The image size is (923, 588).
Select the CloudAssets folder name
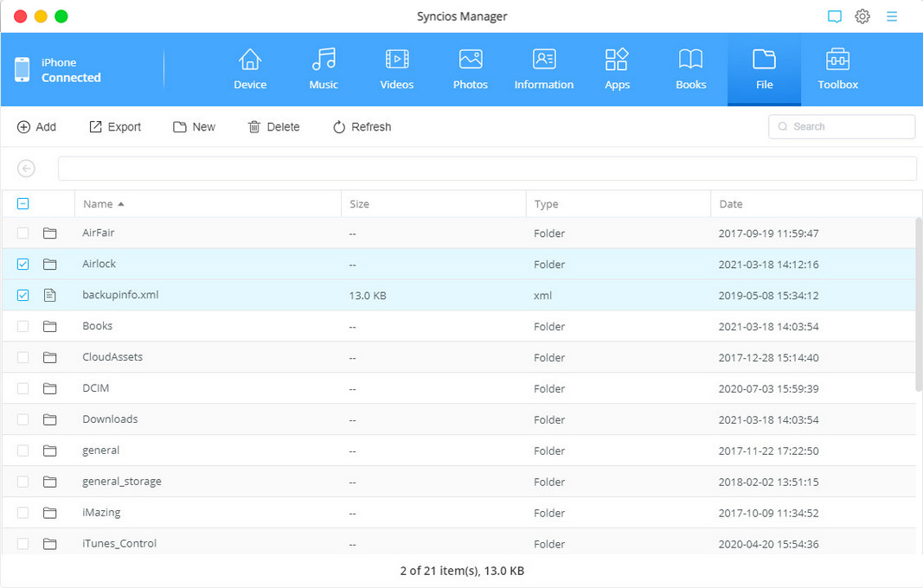tap(112, 356)
